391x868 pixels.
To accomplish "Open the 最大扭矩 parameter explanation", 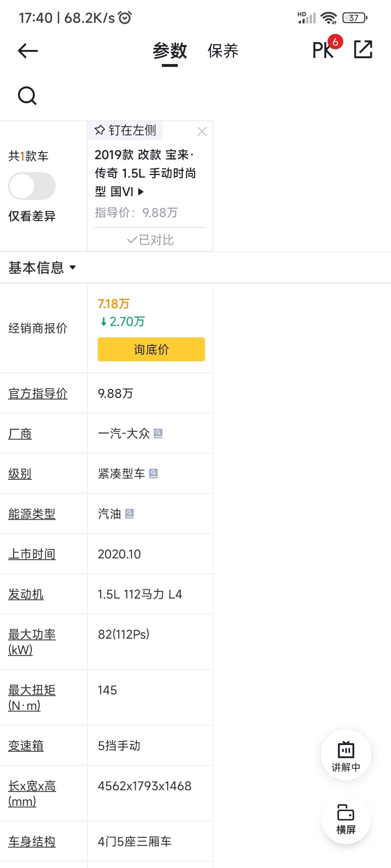I will pos(32,698).
